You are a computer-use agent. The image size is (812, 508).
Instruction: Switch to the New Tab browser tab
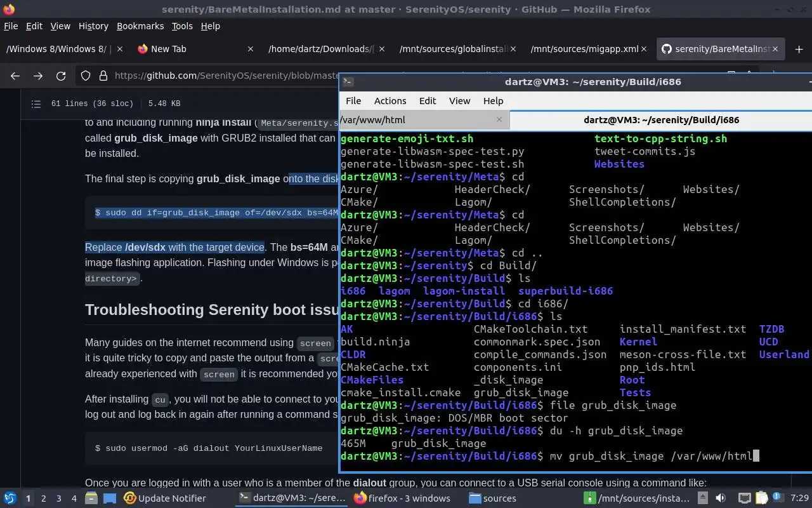coord(195,49)
